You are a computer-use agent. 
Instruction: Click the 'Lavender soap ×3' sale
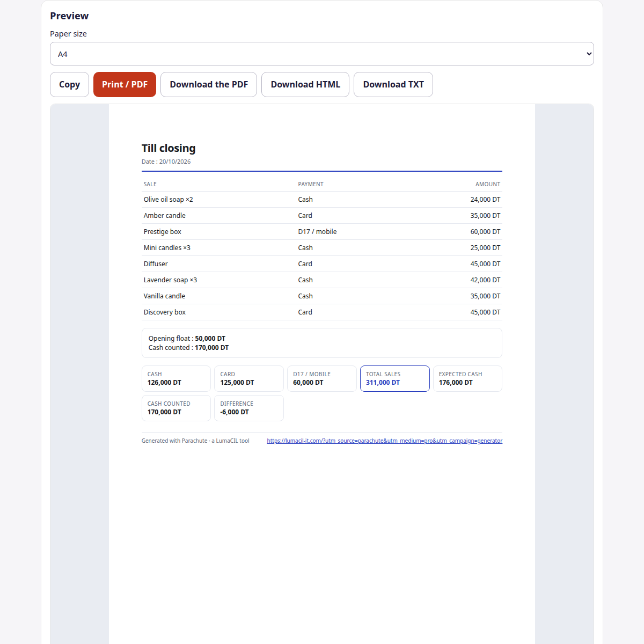click(x=170, y=280)
